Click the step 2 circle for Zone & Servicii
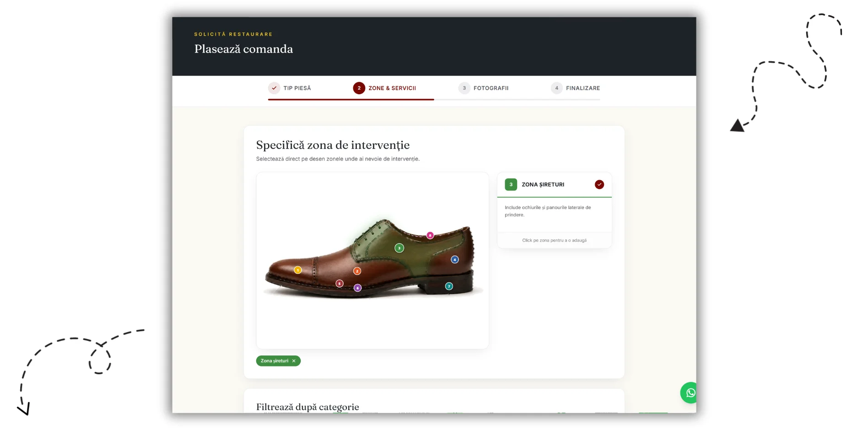The image size is (868, 430). 359,88
